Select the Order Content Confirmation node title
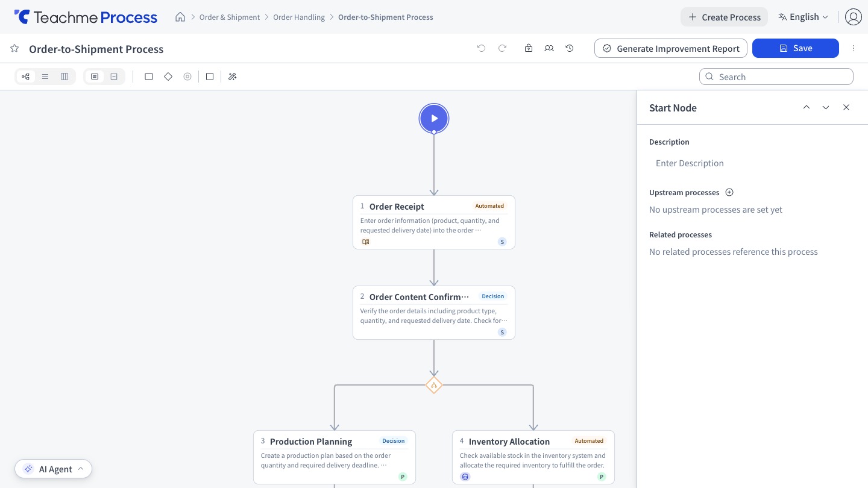This screenshot has width=868, height=488. (419, 296)
